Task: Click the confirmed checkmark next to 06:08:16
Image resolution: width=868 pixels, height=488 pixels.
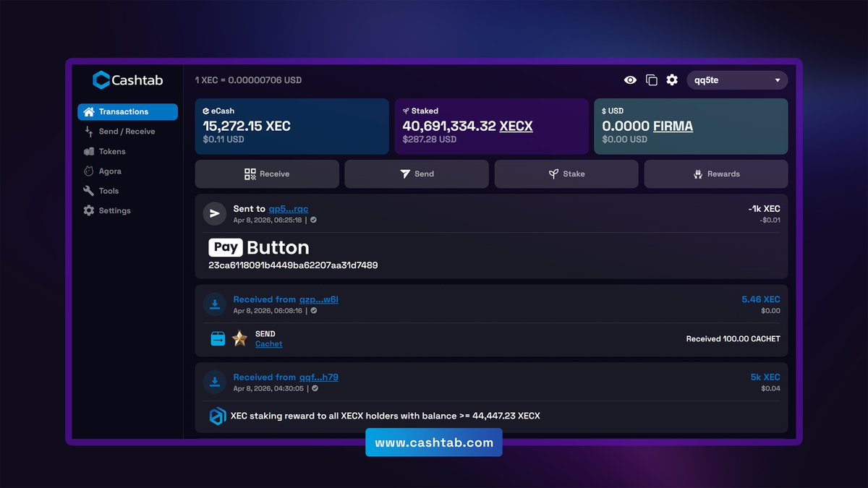Action: click(x=313, y=311)
